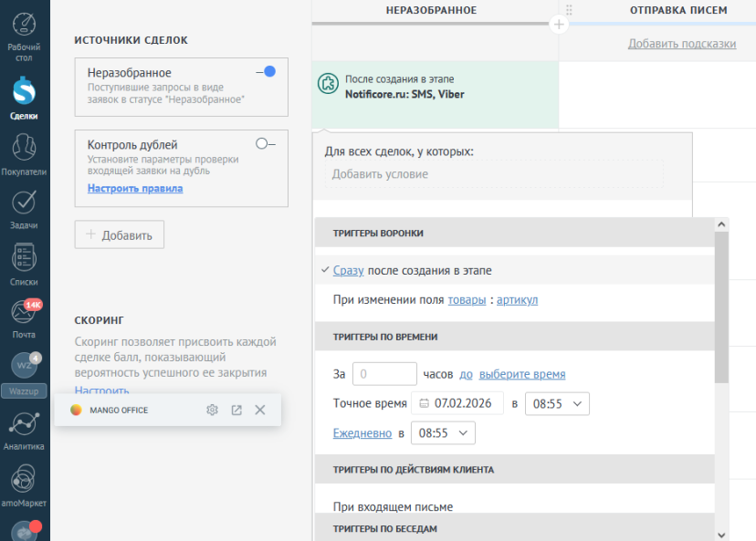Add stage with plus between columns
The height and width of the screenshot is (541, 756).
(559, 24)
